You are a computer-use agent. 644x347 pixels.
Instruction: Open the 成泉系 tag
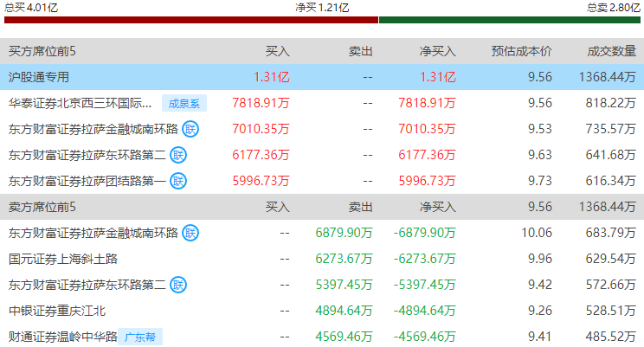point(184,103)
